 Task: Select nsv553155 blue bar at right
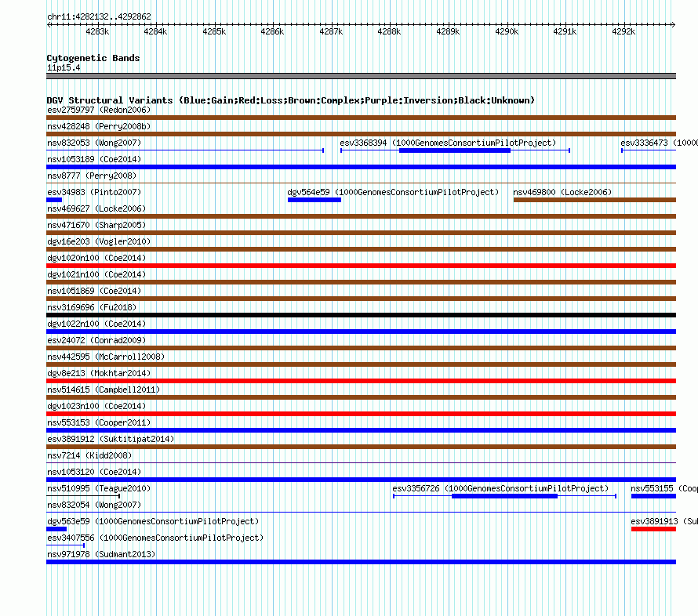point(653,496)
